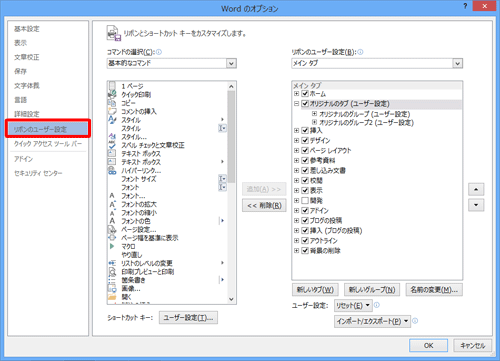Click info icon beside コマンドの選択 label

pos(159,52)
